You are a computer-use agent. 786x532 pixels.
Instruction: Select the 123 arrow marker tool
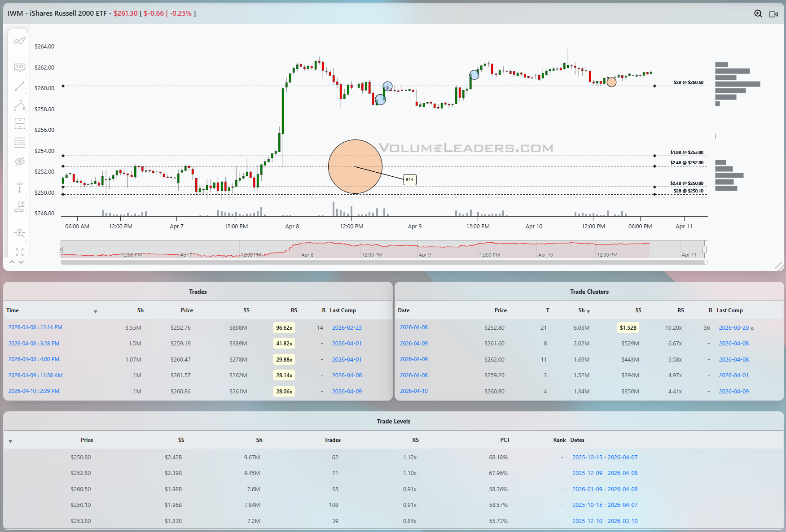pyautogui.click(x=19, y=188)
